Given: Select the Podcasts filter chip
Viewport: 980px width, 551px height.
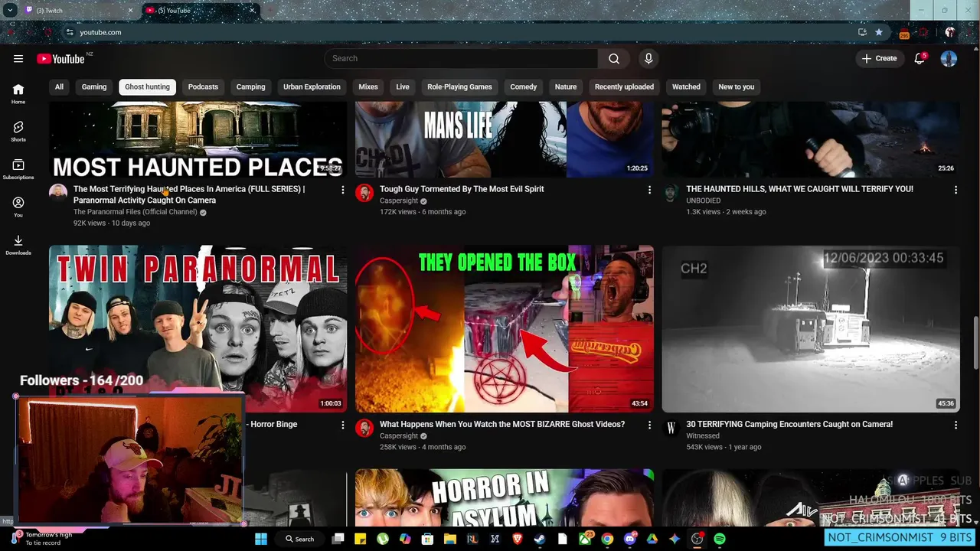Looking at the screenshot, I should 203,86.
